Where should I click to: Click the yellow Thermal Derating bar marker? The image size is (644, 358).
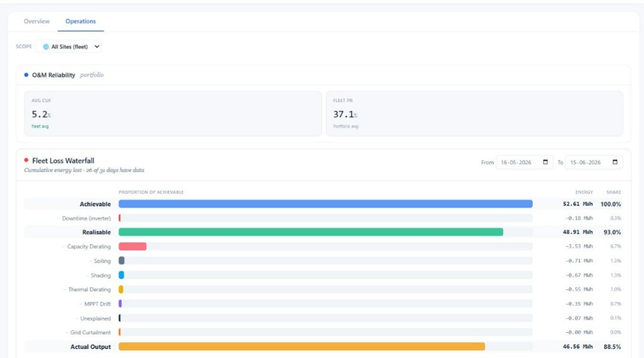[x=121, y=289]
